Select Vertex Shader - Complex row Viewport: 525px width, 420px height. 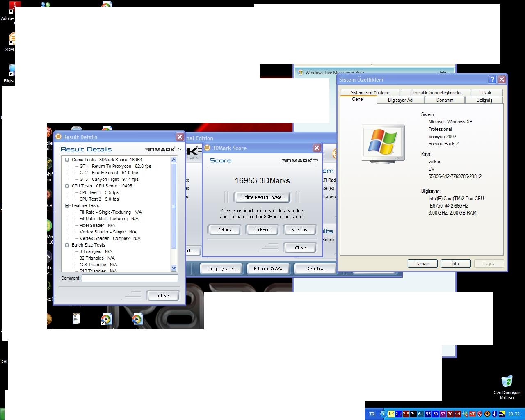coord(110,239)
